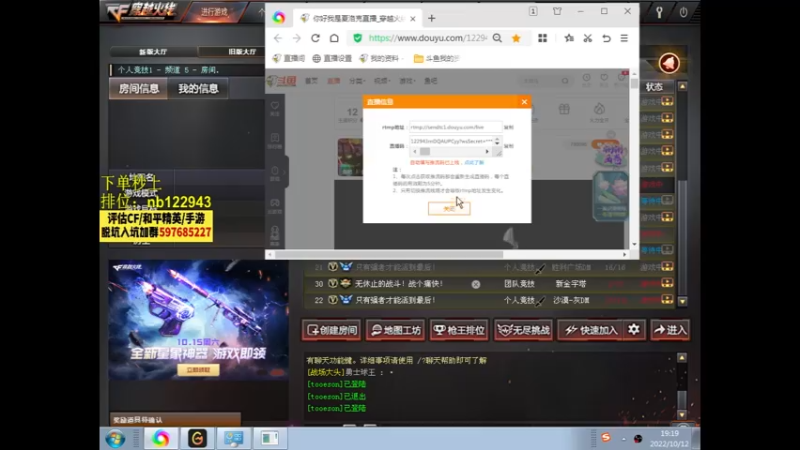800x450 pixels.
Task: Open the browser hamburger menu
Action: pyautogui.click(x=624, y=38)
